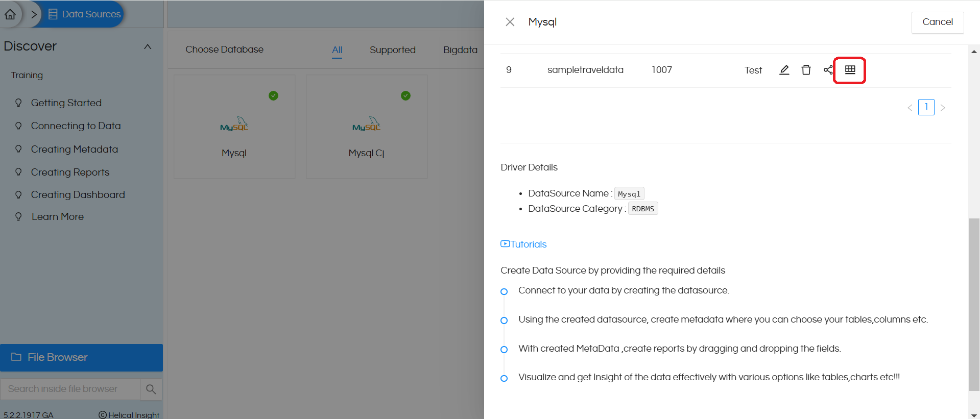Screen dimensions: 980x419
Task: Share the sampletraveldata datasource
Action: 828,70
